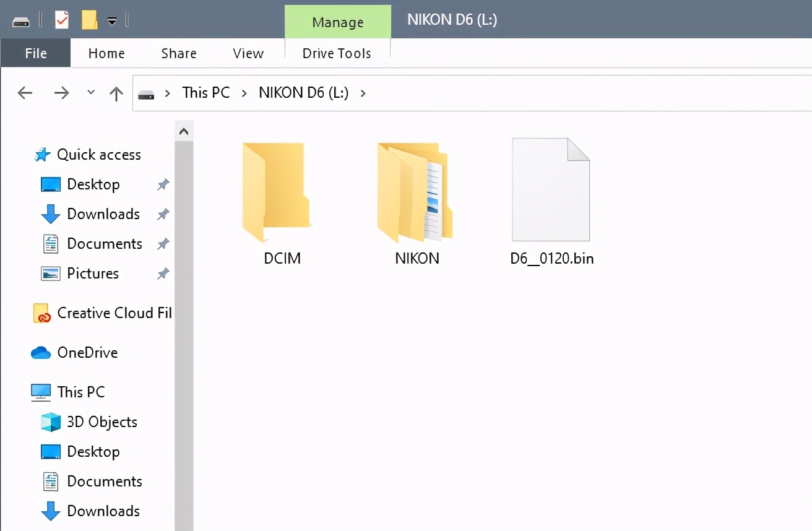Open the Desktop folder listed under This PC
The width and height of the screenshot is (812, 531).
[80, 452]
